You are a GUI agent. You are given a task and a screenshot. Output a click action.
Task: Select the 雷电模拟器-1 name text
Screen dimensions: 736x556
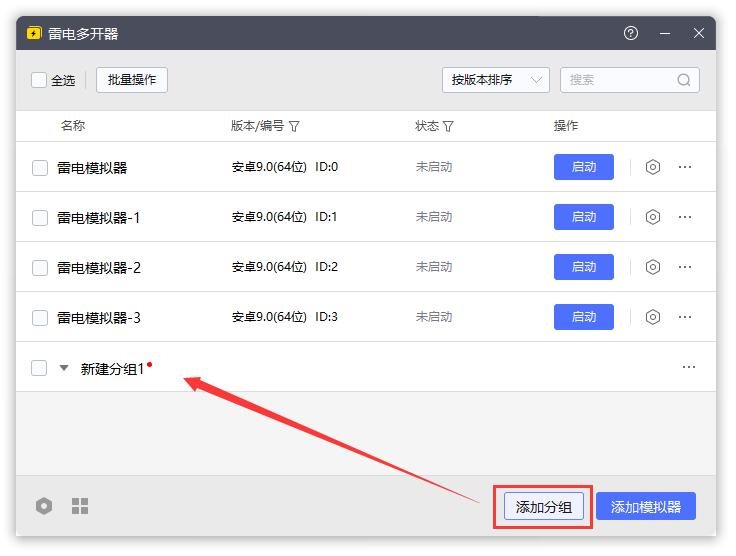click(x=99, y=218)
